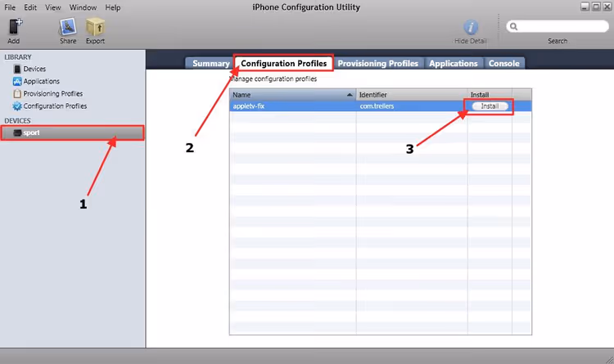Image resolution: width=614 pixels, height=364 pixels.
Task: Click the Identifier column header
Action: click(x=412, y=95)
